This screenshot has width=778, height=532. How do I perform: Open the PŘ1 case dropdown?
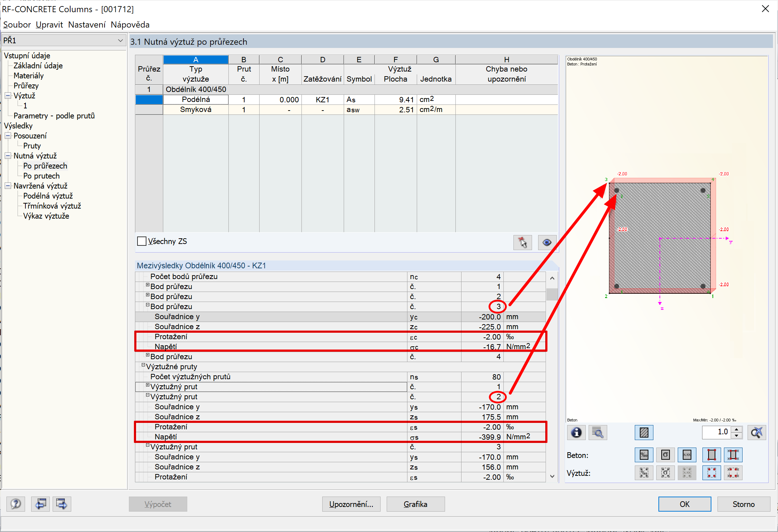pos(120,40)
